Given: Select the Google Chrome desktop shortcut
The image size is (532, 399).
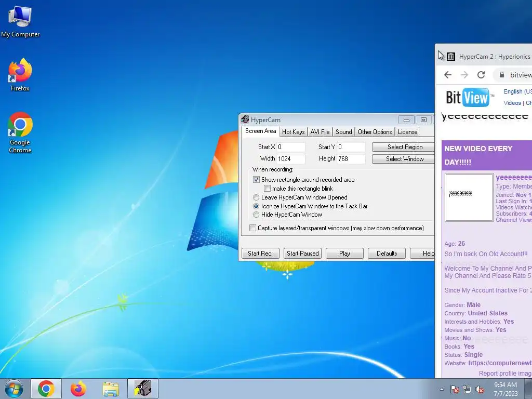Looking at the screenshot, I should point(20,132).
